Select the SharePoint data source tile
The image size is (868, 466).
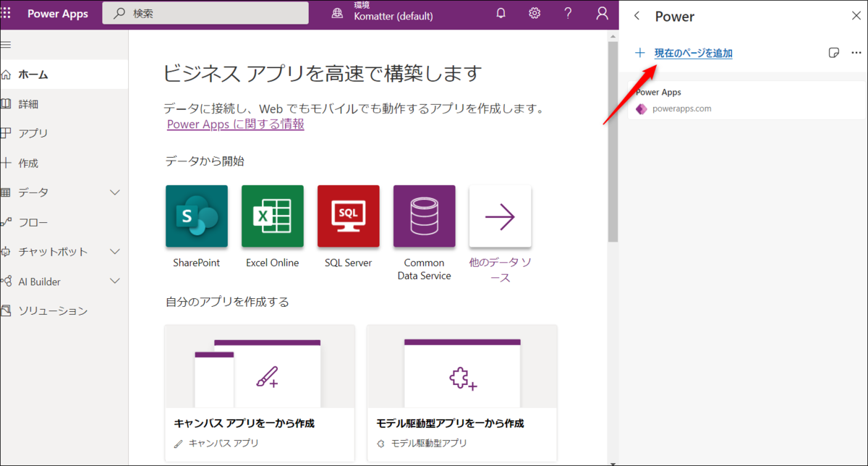click(197, 216)
